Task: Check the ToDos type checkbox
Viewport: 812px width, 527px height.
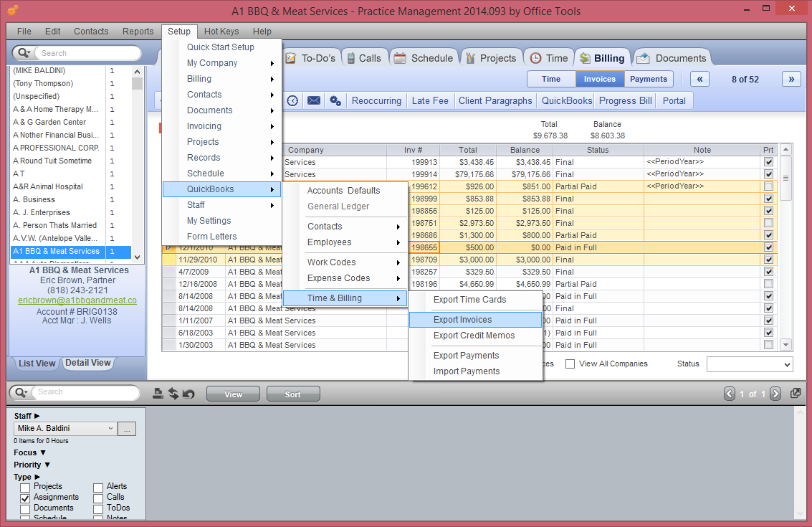Action: click(x=98, y=509)
